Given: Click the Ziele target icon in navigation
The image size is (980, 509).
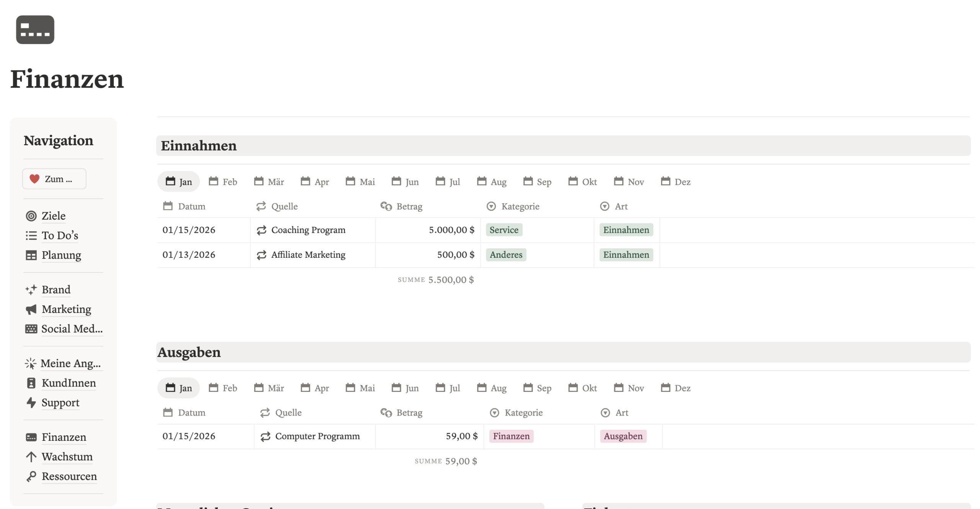Looking at the screenshot, I should pos(31,216).
